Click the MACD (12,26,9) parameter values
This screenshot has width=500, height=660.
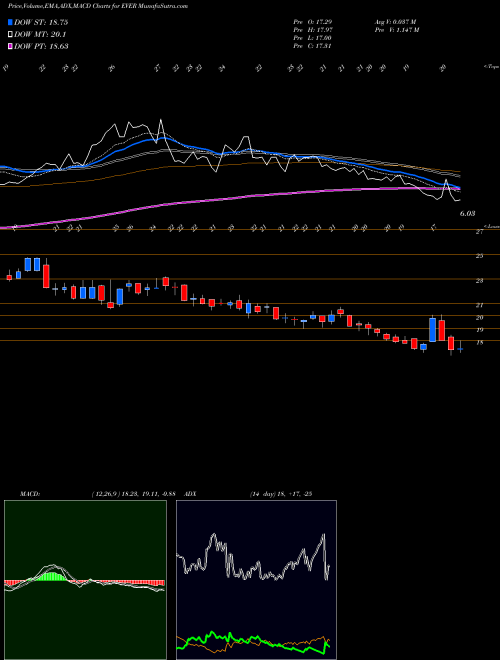click(136, 494)
